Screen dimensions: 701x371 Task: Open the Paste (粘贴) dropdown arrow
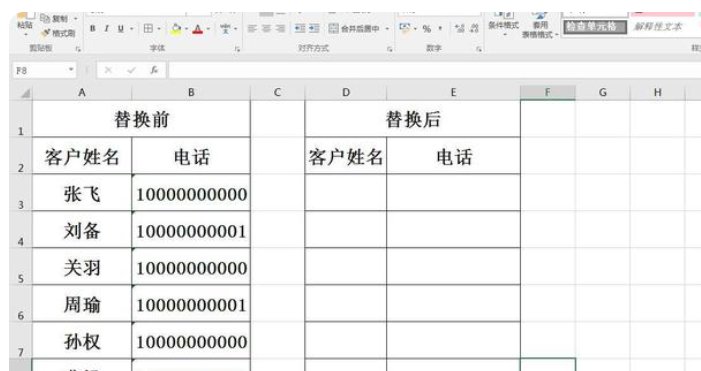tap(25, 34)
